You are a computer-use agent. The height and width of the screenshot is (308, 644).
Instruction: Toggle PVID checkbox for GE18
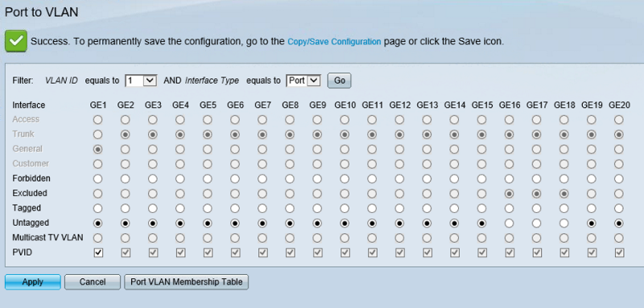coord(565,253)
